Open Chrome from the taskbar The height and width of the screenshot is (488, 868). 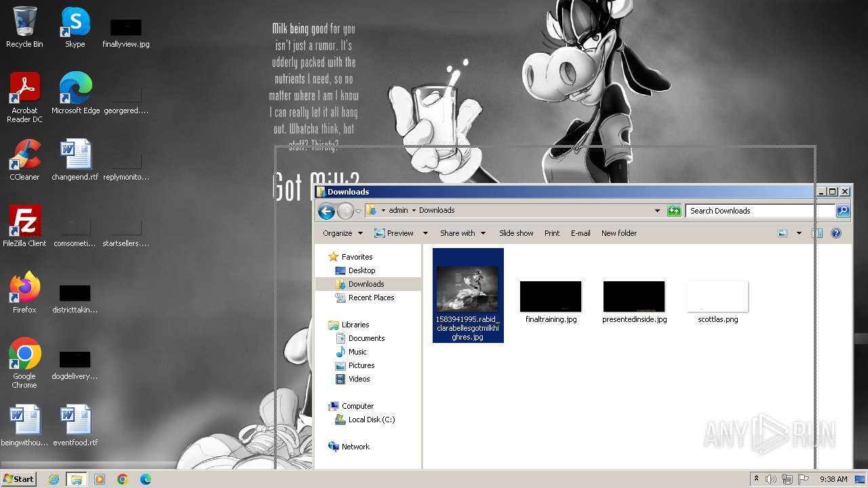(x=123, y=479)
